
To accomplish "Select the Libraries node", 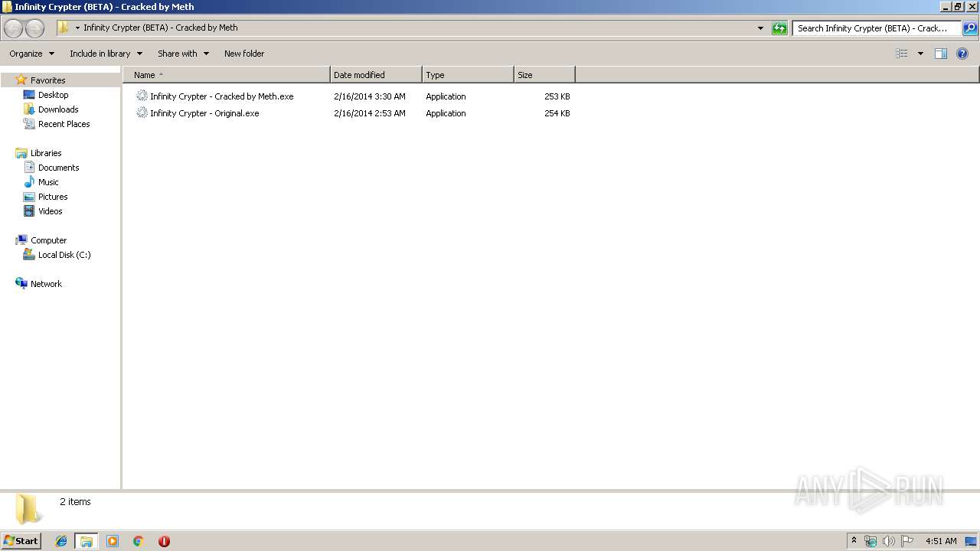I will [x=46, y=153].
